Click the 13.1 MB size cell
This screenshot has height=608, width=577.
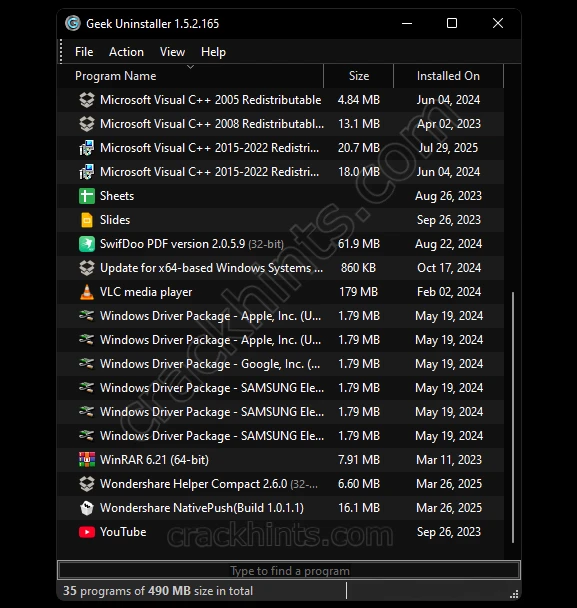(x=359, y=124)
